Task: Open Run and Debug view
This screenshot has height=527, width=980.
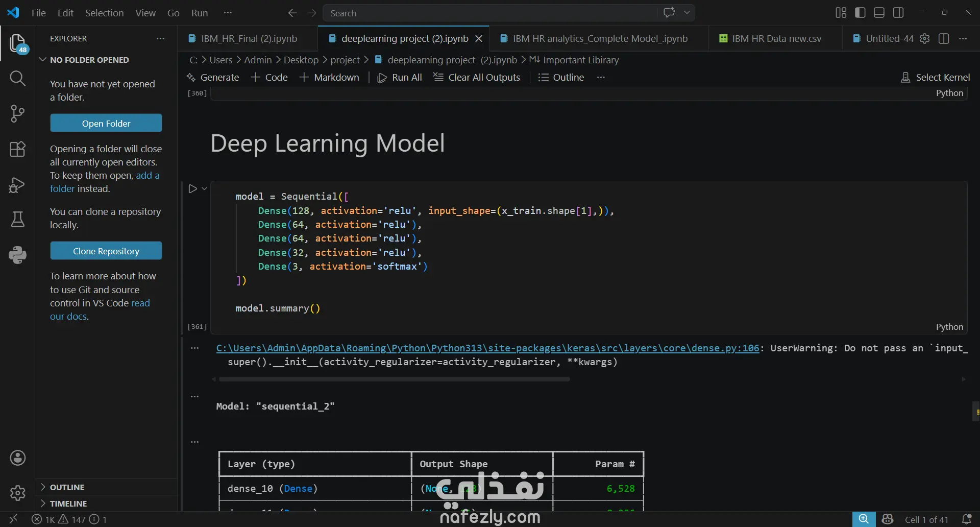Action: (x=17, y=184)
